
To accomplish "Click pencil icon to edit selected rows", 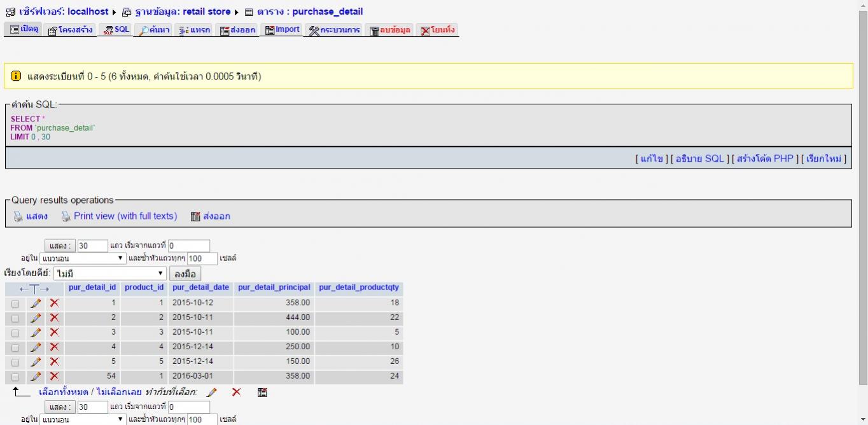I will (x=212, y=393).
